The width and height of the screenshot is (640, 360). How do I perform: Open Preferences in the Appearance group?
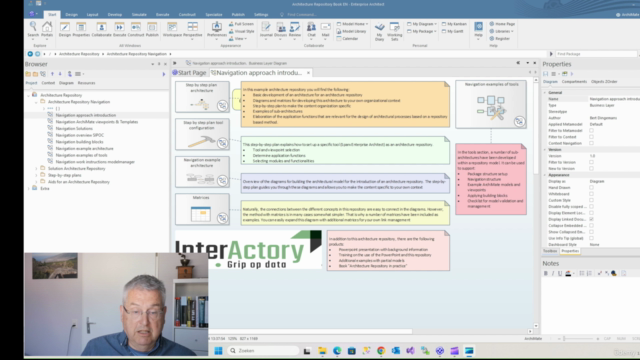pos(217,30)
